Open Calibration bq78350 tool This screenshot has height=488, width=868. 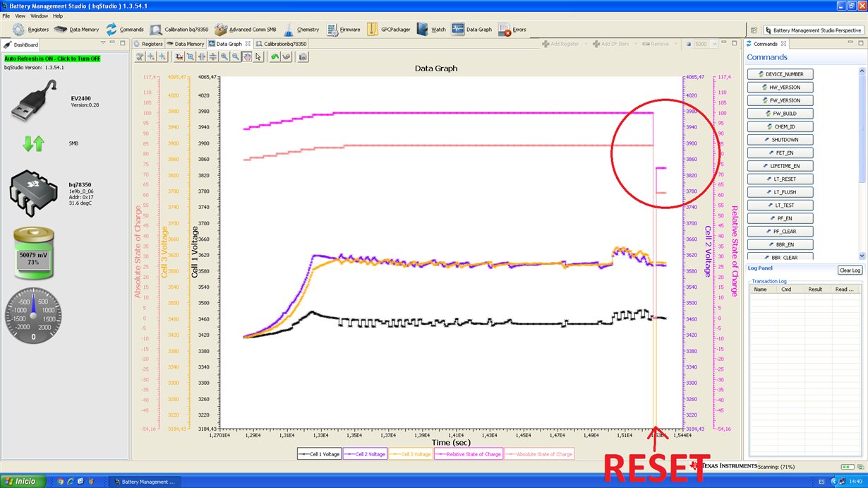179,30
